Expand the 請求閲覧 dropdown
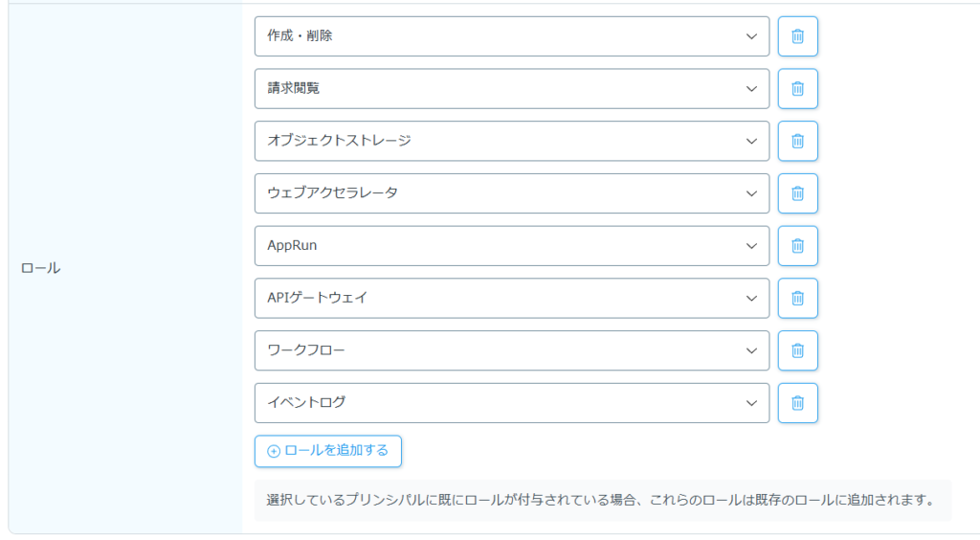This screenshot has height=540, width=980. (x=511, y=89)
